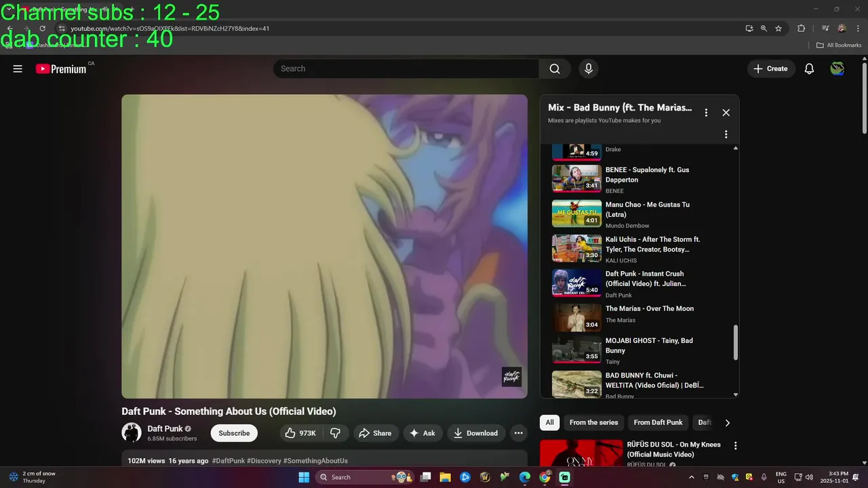
Task: Select the All filter chip
Action: 549,422
